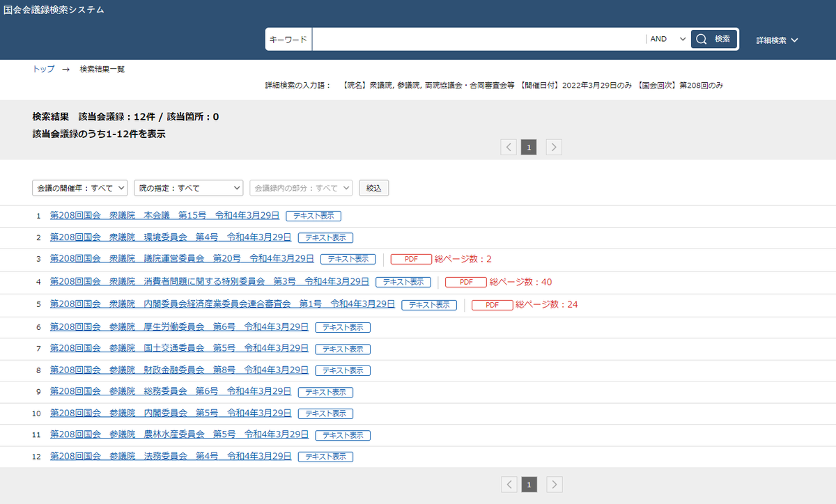Viewport: 836px width, 504px height.
Task: Click 該当会議録のうち1-12件を表示 text
Action: (99, 134)
